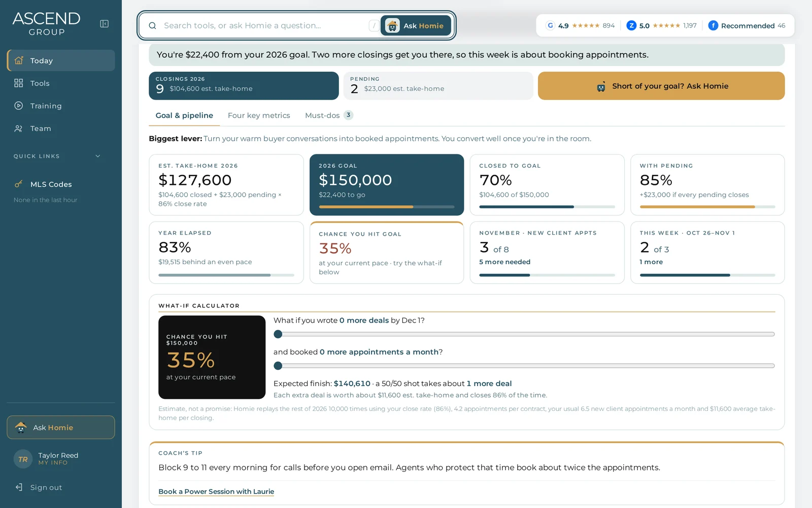
Task: Open the Closings 2026 summary card
Action: [x=244, y=86]
